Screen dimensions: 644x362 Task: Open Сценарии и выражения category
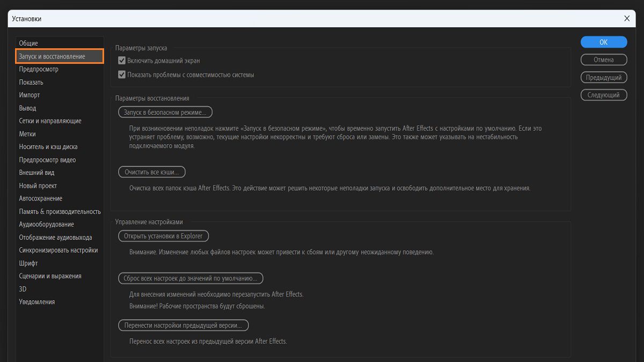coord(50,276)
